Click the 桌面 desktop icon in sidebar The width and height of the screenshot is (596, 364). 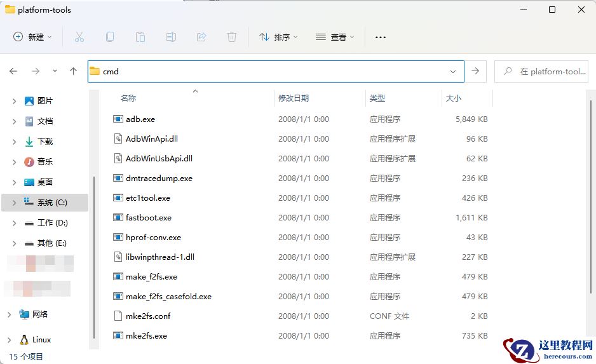pos(29,182)
